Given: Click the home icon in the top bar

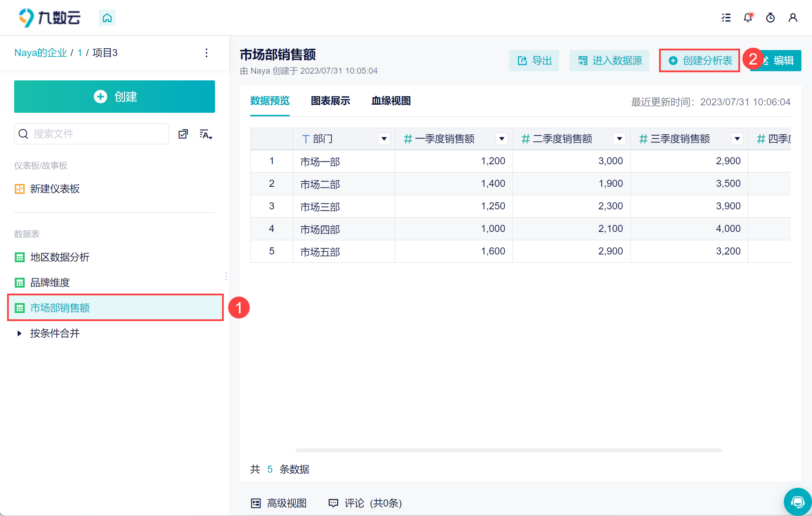Looking at the screenshot, I should click(107, 18).
